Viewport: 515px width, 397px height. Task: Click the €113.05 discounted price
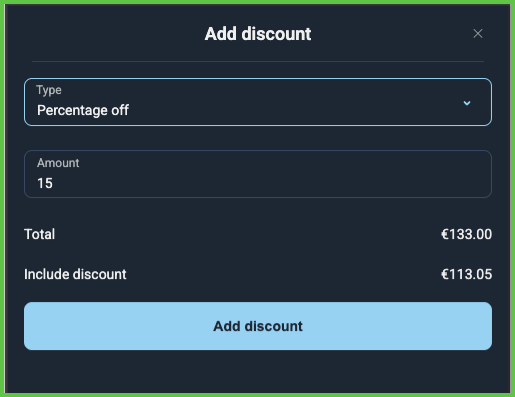point(466,274)
